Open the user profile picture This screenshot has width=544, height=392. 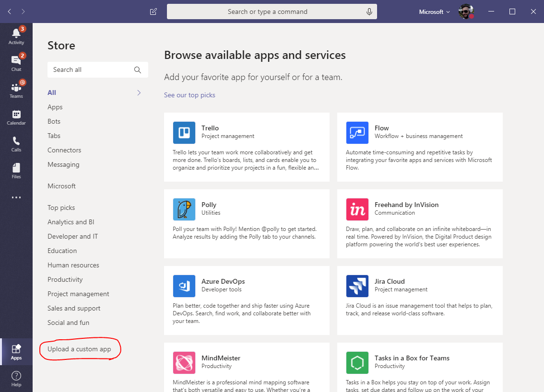466,12
